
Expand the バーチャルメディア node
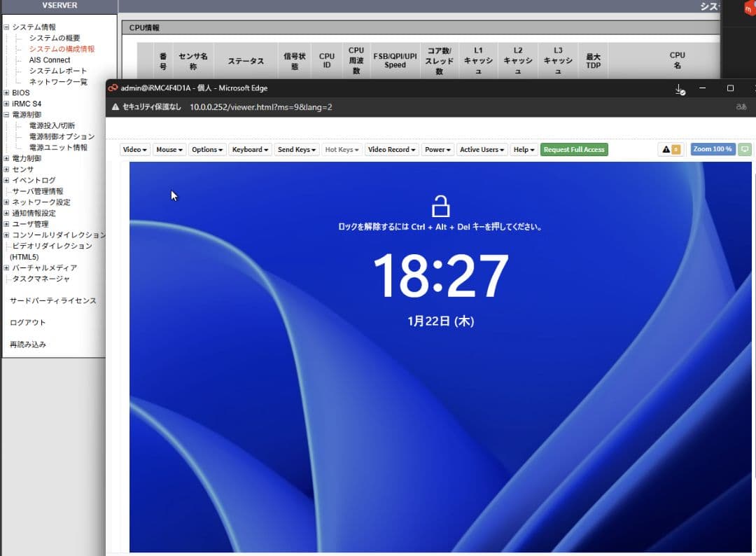tap(6, 267)
